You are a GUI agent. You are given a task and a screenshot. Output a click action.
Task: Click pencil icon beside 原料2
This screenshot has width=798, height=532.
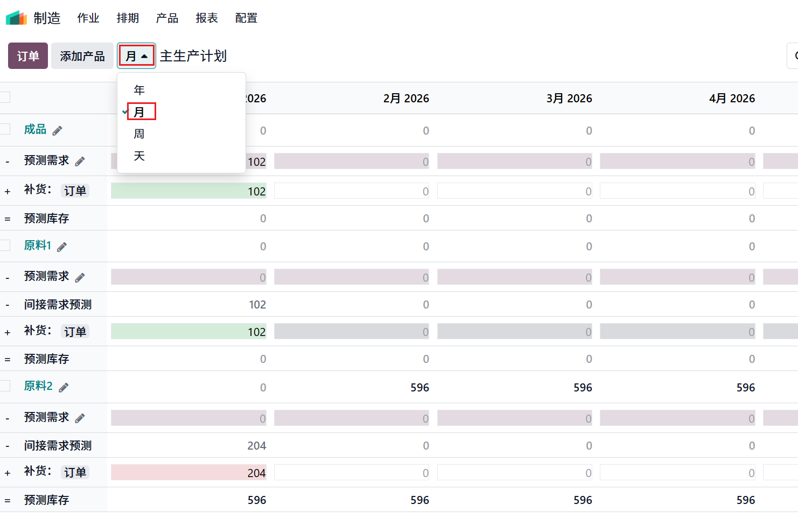click(64, 387)
